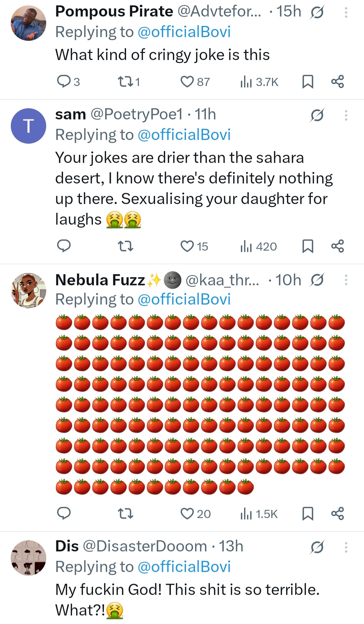This screenshot has width=364, height=624.
Task: Open @officialBovi link in sam's reply
Action: tap(184, 135)
